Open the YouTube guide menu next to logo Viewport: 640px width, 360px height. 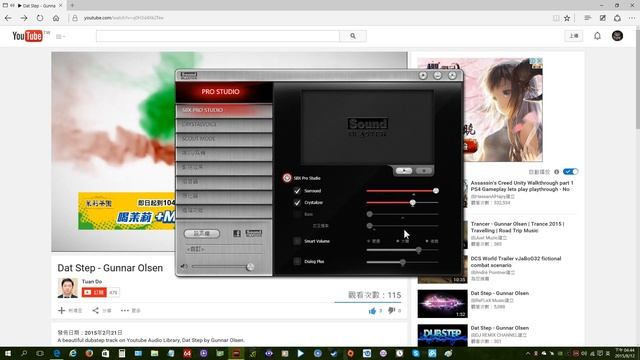point(60,36)
